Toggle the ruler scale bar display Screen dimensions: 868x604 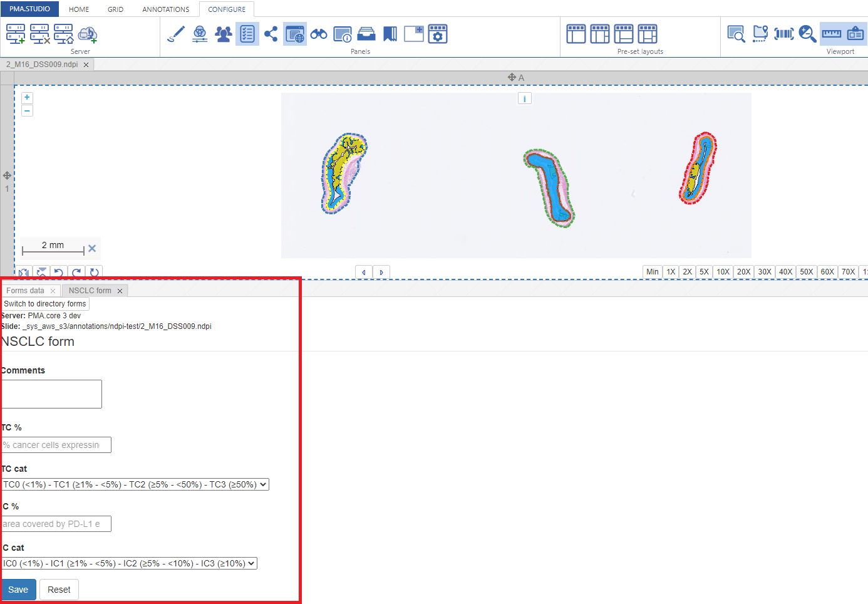[x=831, y=34]
